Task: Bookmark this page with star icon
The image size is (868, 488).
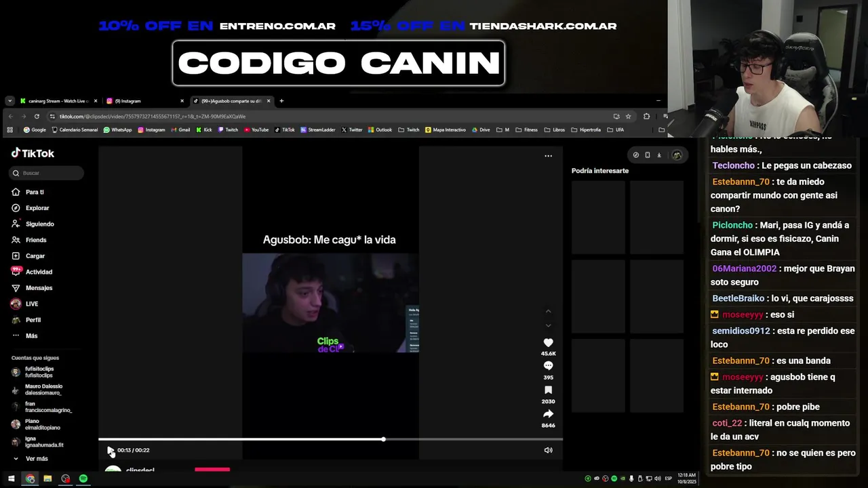Action: [x=628, y=117]
